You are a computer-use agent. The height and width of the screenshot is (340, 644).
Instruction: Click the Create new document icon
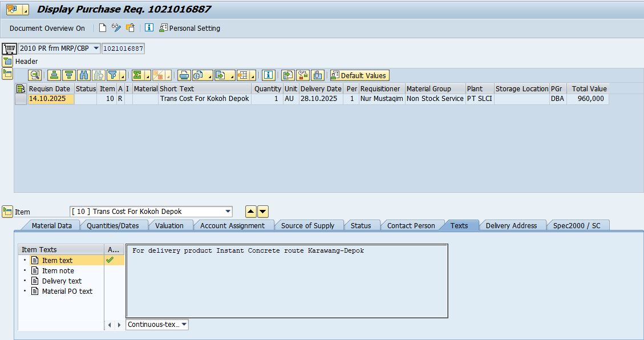click(103, 28)
